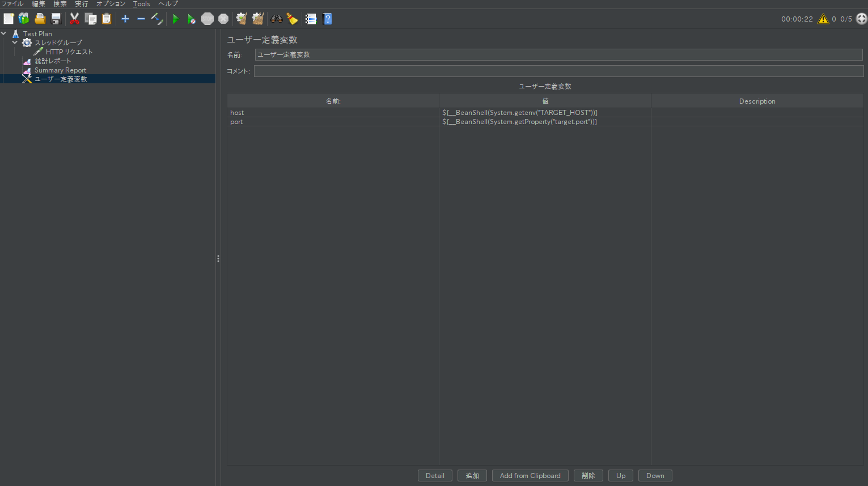The image size is (868, 486).
Task: Open Help with the question mark icon
Action: click(327, 19)
